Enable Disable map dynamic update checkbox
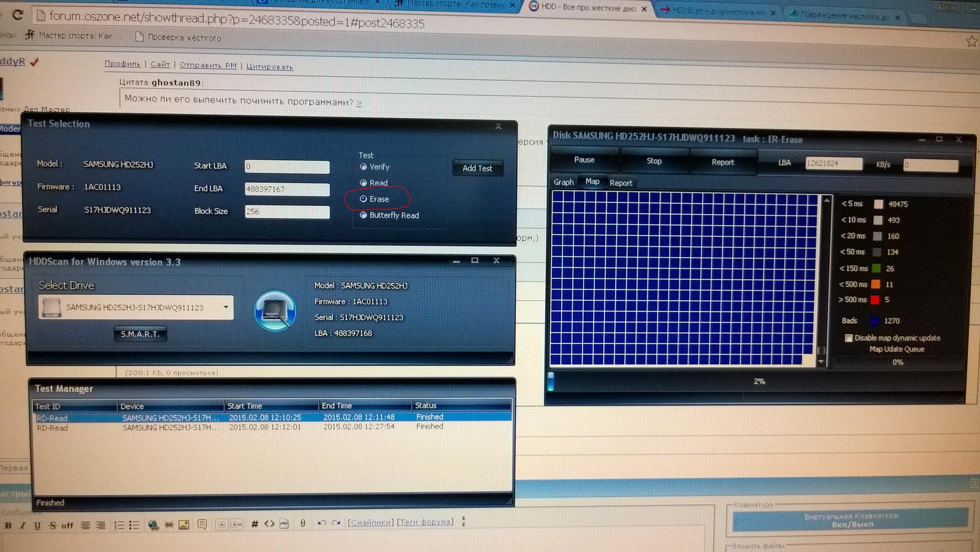Screen dimensions: 980x552 [x=849, y=338]
